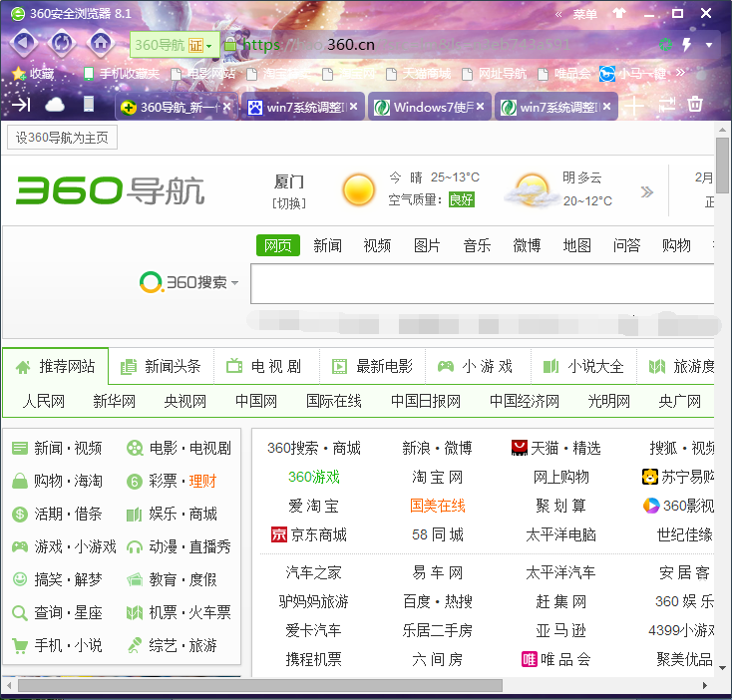732x700 pixels.
Task: Click the 360搜索 logo icon
Action: tap(151, 282)
